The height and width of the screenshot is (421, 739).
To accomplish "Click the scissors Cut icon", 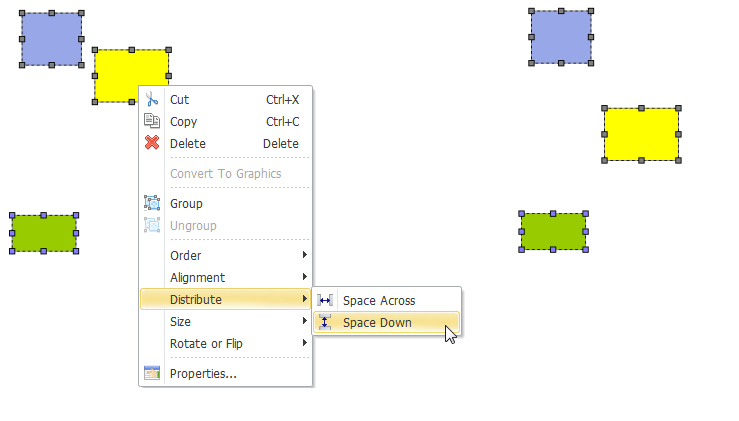I will (x=152, y=100).
